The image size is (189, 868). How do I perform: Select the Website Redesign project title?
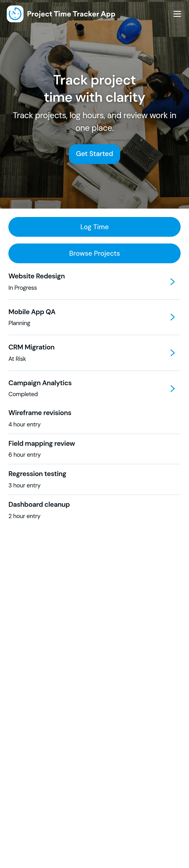tap(37, 276)
